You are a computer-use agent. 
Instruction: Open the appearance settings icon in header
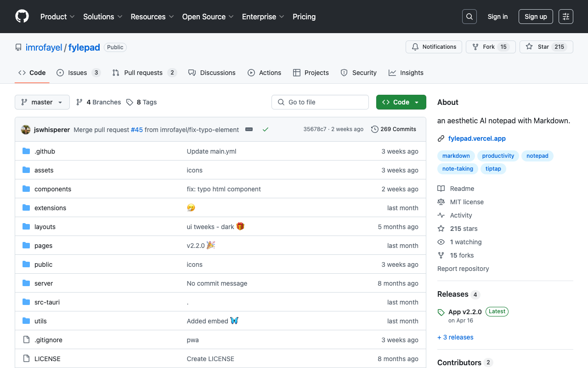coord(566,17)
